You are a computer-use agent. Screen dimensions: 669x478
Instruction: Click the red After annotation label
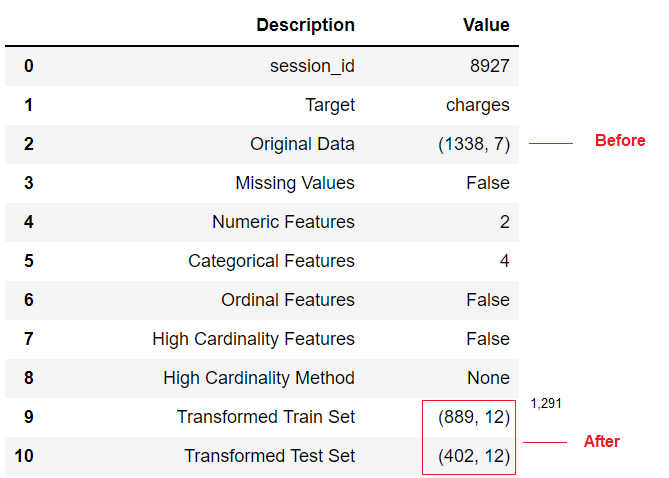pos(602,441)
